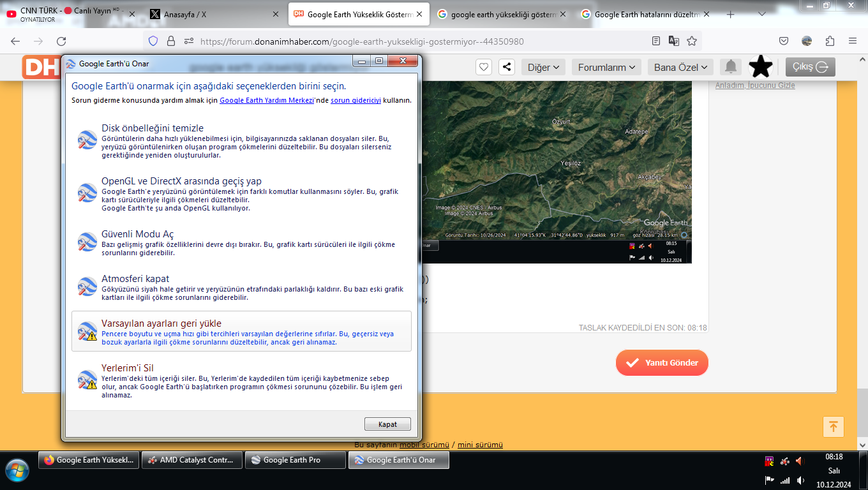Click the translate page icon

(x=674, y=41)
